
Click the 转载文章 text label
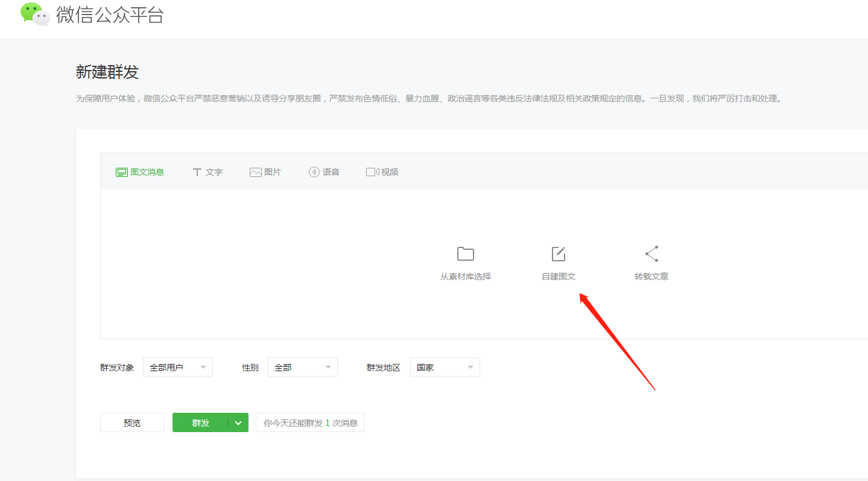click(x=651, y=276)
